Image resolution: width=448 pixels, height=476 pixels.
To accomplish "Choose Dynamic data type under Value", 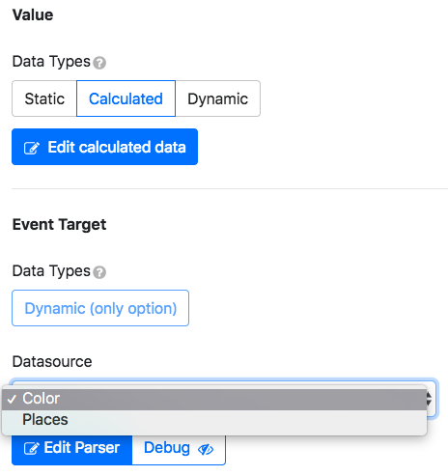I will [x=218, y=98].
